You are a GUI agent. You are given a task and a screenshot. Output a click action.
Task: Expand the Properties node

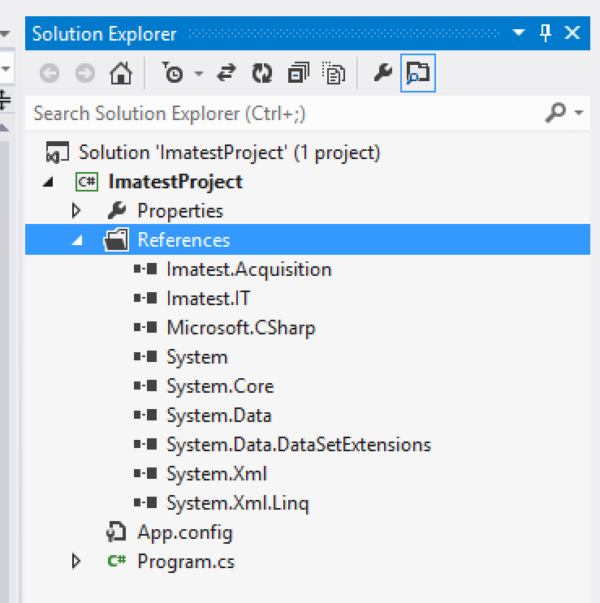tap(76, 211)
